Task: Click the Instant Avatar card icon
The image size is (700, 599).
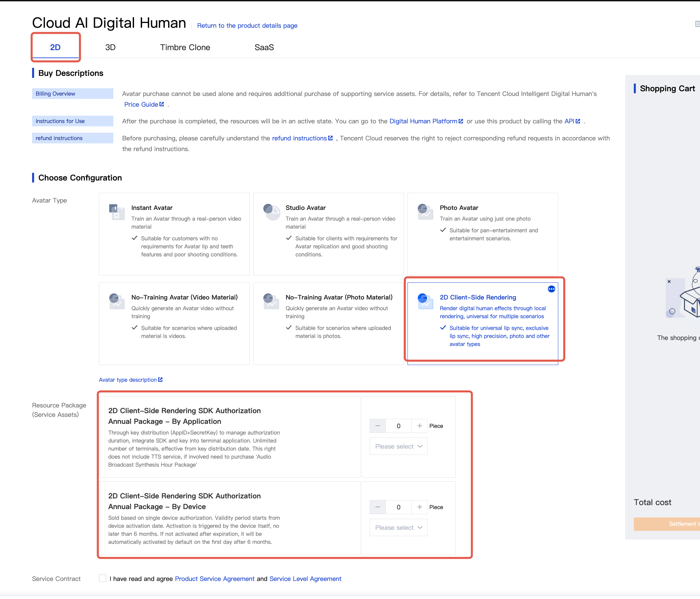Action: (117, 212)
